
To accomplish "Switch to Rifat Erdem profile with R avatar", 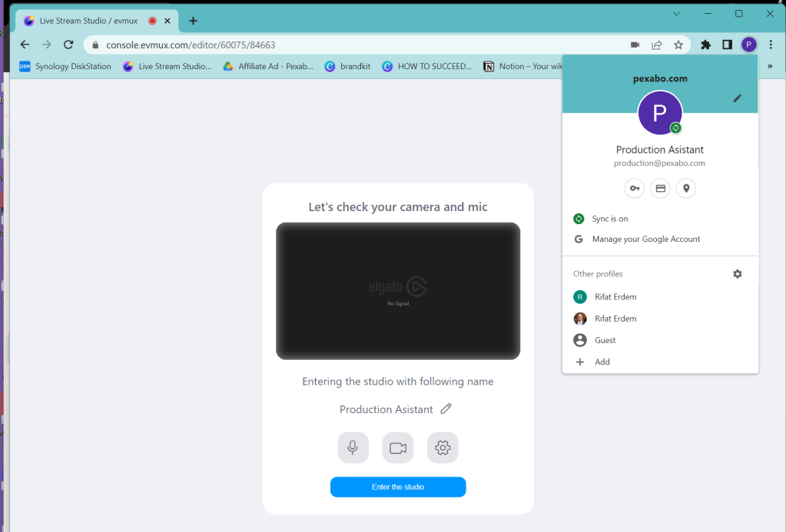I will (x=660, y=296).
